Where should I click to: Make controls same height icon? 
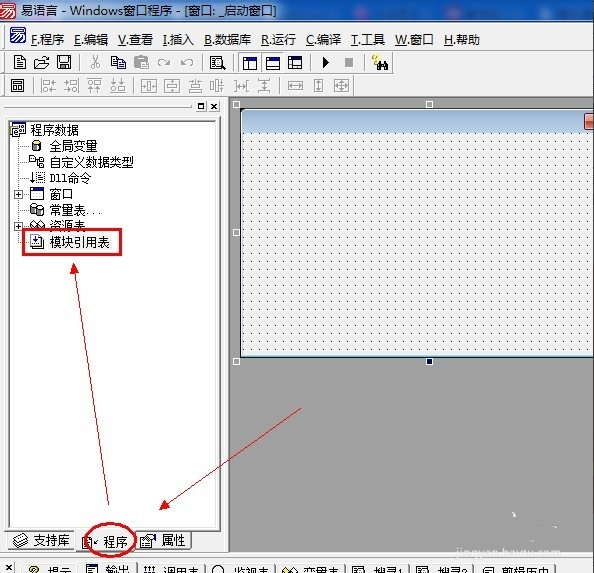(319, 86)
